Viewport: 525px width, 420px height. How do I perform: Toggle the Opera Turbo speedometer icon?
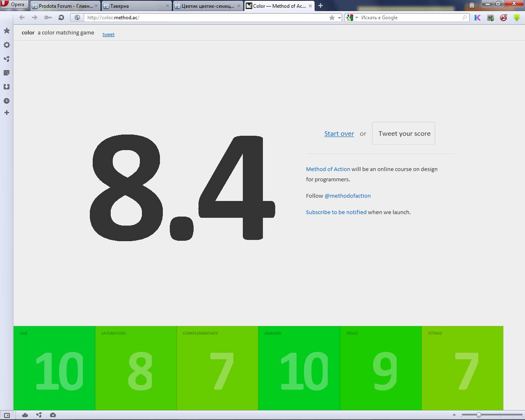tap(53, 415)
